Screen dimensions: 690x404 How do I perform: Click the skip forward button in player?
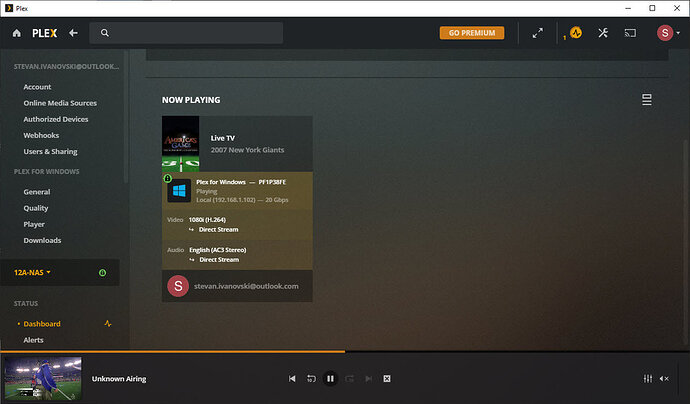350,379
